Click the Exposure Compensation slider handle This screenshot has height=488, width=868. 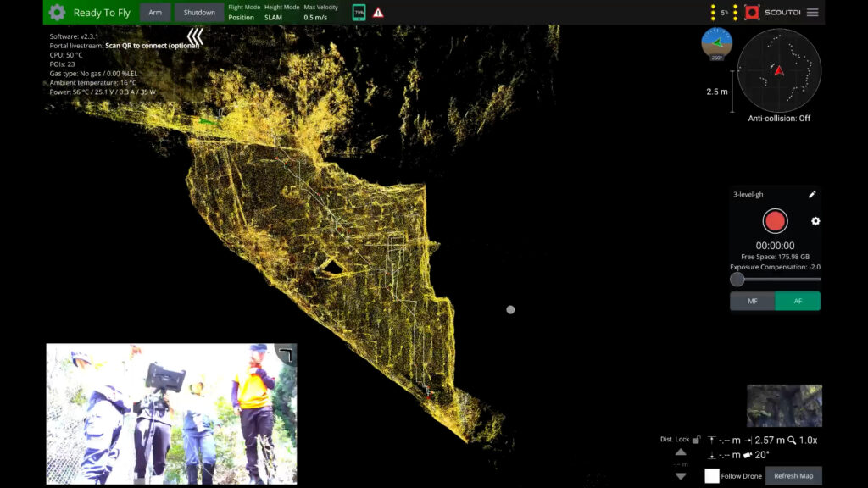(737, 279)
